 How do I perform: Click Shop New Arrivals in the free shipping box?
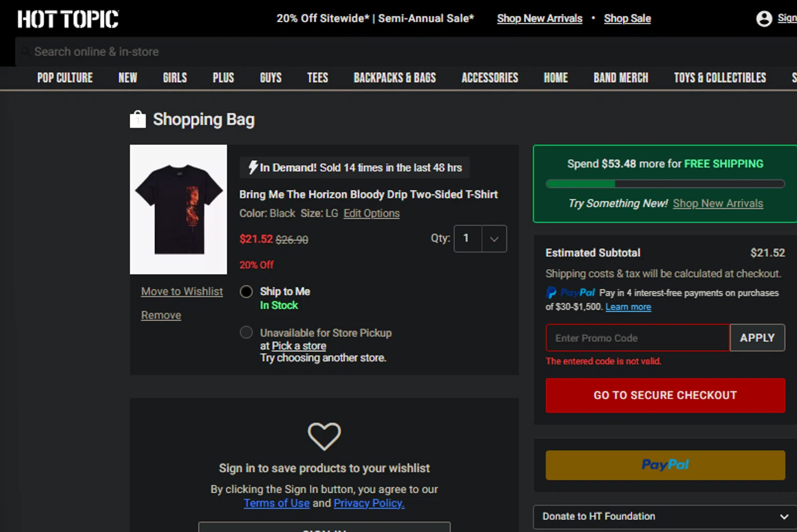coord(718,203)
